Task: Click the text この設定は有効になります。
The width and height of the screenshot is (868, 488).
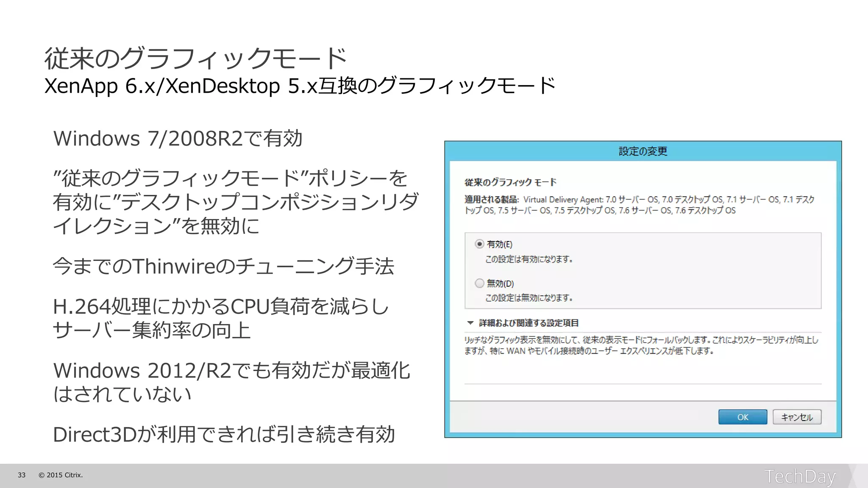Action: coord(529,259)
